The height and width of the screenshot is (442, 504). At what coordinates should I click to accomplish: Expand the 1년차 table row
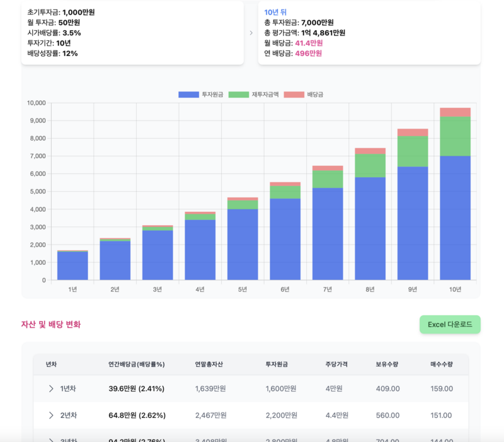tap(52, 389)
